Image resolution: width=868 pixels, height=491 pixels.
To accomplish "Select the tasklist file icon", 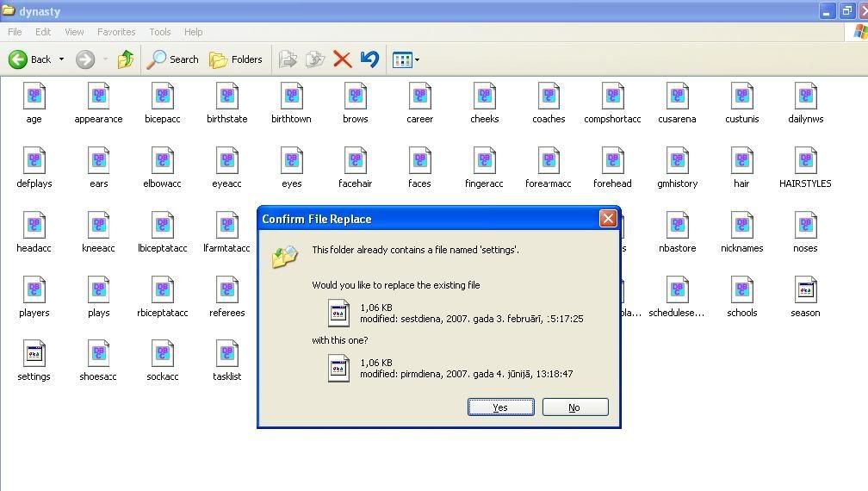I will [227, 353].
